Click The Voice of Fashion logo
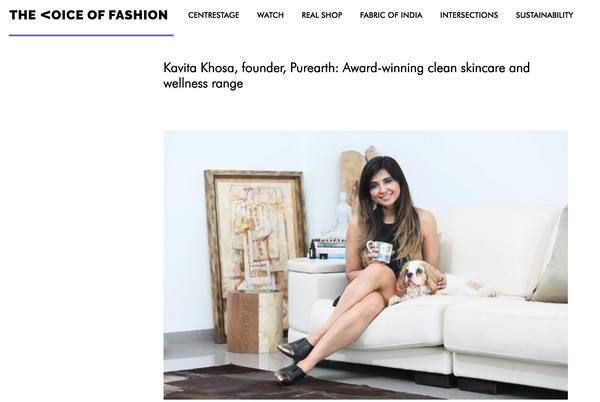The width and height of the screenshot is (600, 402). click(x=88, y=15)
